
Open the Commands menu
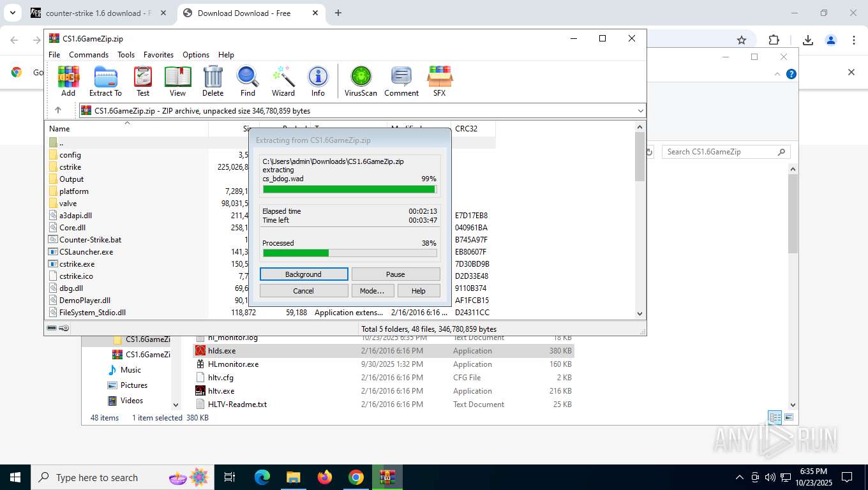click(x=89, y=55)
